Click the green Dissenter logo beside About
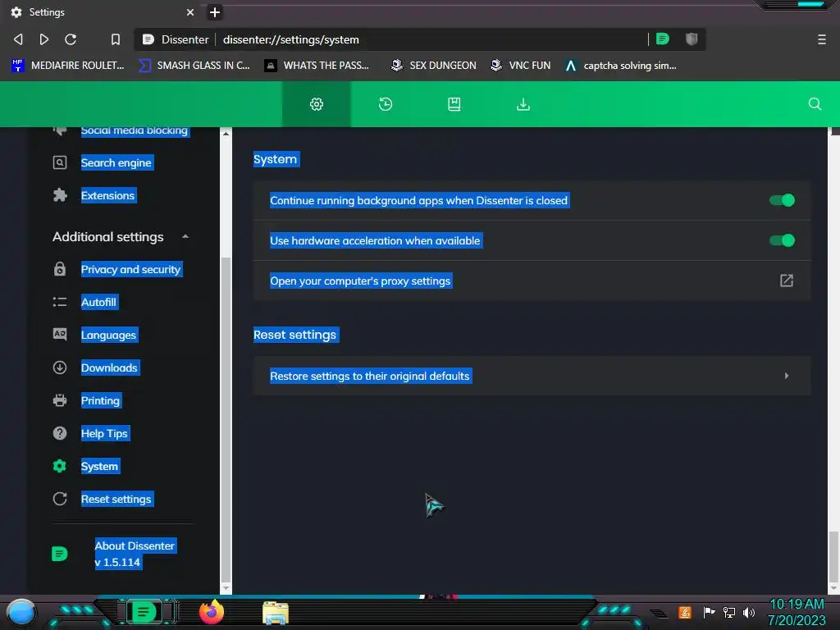 coord(59,554)
